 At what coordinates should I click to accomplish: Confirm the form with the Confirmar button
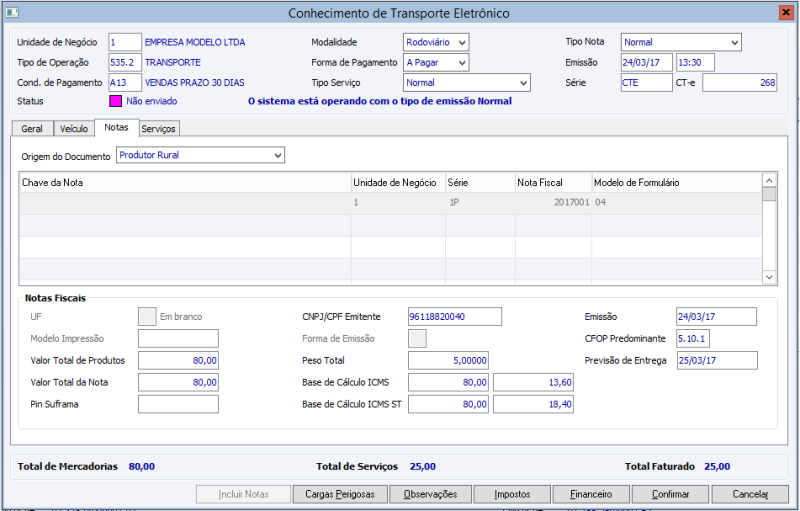pos(670,494)
